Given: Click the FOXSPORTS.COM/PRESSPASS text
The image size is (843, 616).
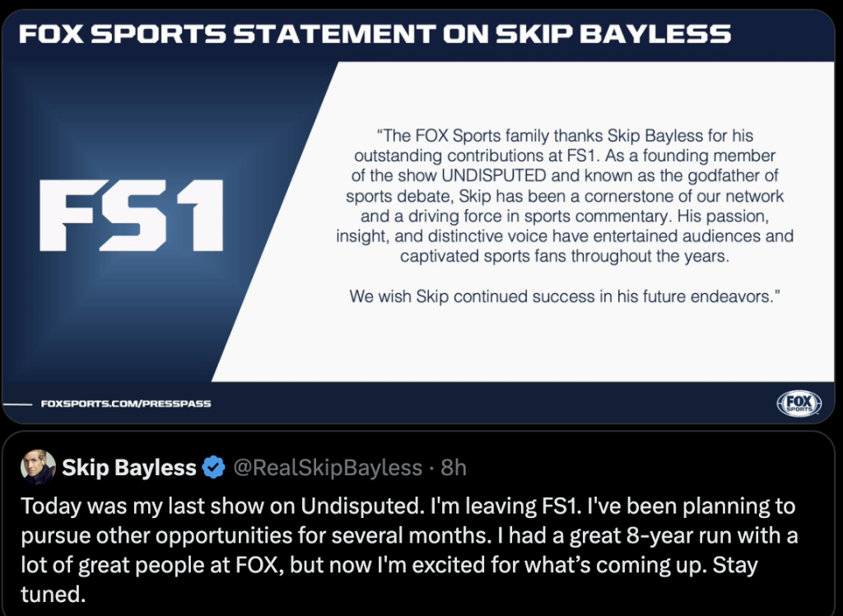Looking at the screenshot, I should point(125,404).
